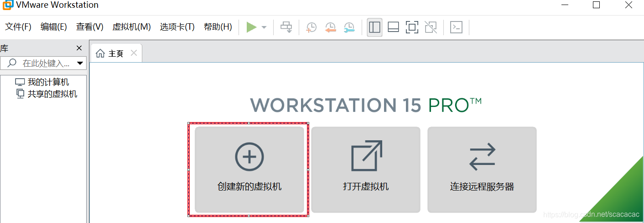Expand the library search dropdown arrow
The height and width of the screenshot is (223, 644).
[x=80, y=63]
